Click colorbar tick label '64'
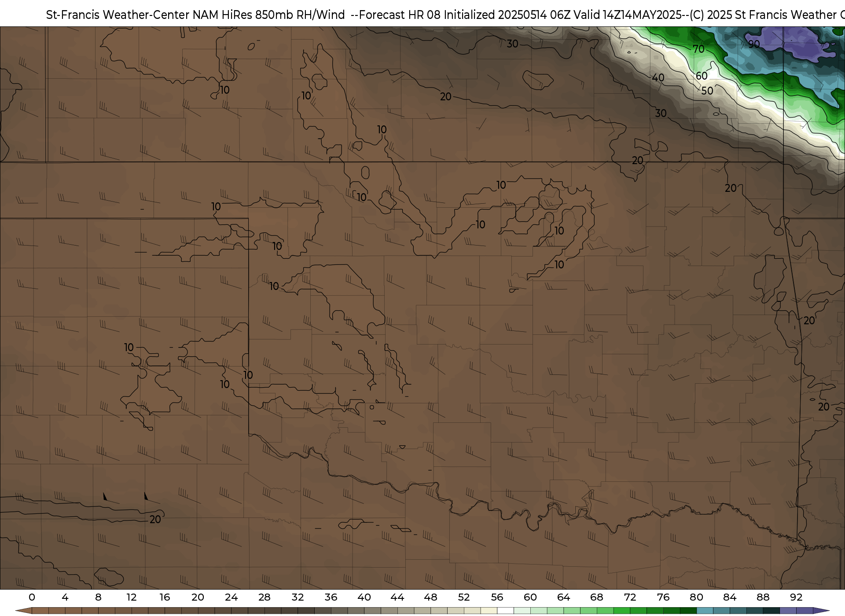This screenshot has width=845, height=616. pos(563,597)
